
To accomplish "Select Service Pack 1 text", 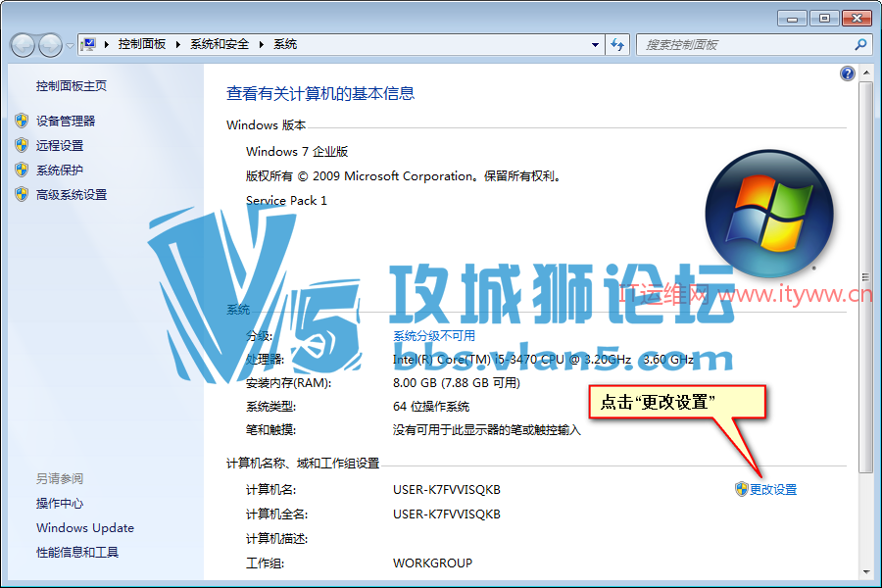I will tap(286, 200).
